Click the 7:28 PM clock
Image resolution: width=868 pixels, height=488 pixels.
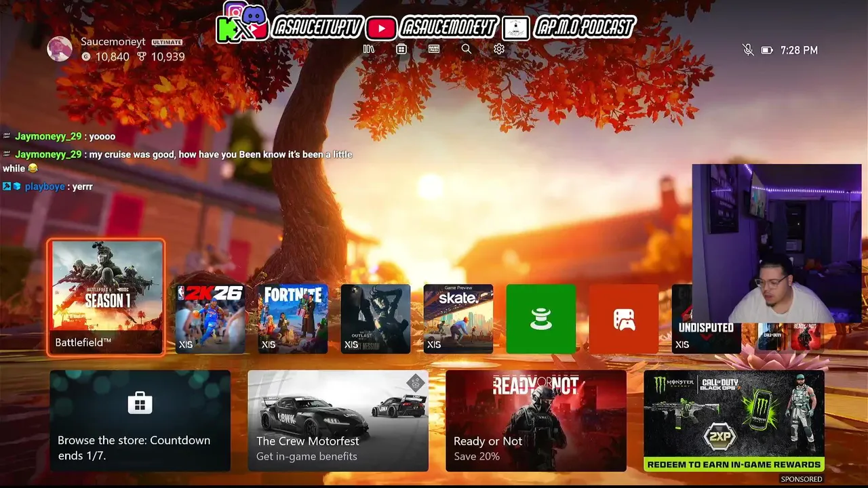coord(799,50)
